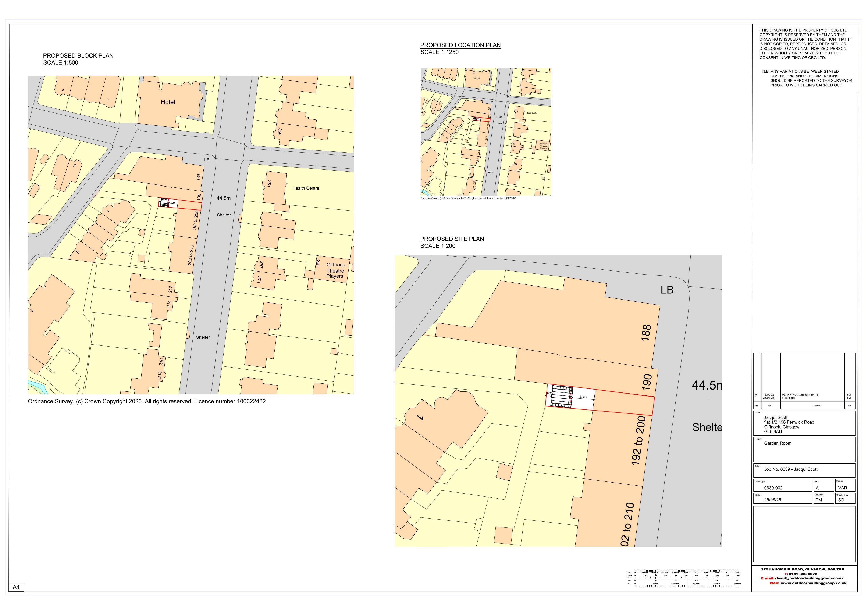Click the scale bar ruler at the bottom
The height and width of the screenshot is (613, 868).
(x=683, y=578)
